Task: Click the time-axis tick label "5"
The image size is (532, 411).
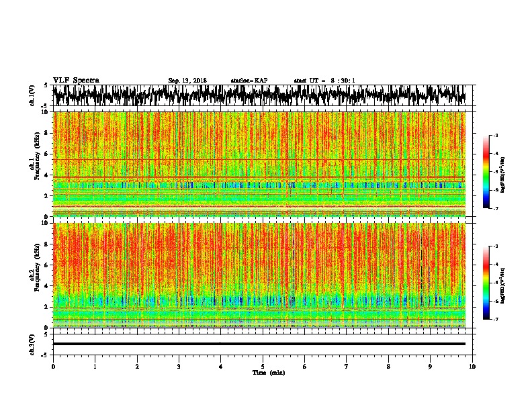Action: click(263, 367)
